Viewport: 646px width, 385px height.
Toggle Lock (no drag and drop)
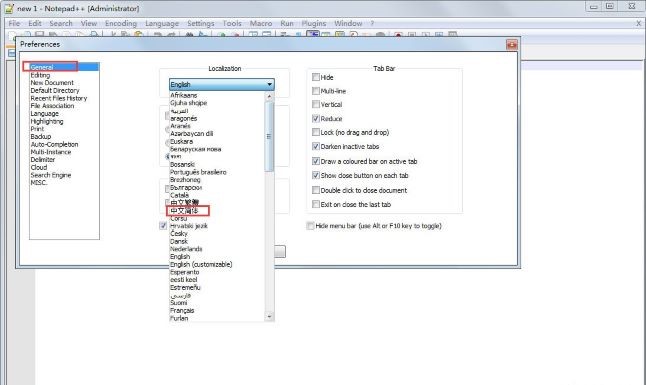316,132
